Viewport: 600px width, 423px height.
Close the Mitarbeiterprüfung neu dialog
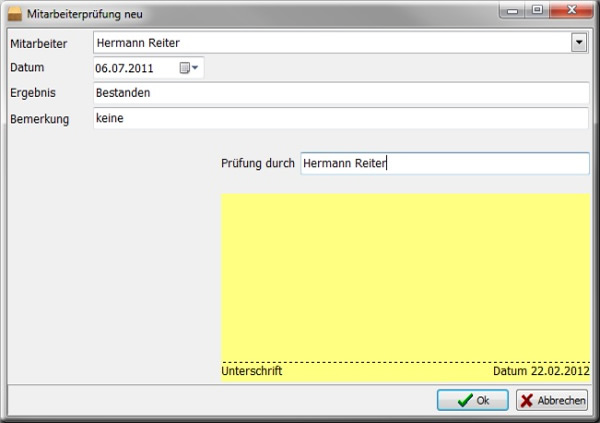point(571,10)
